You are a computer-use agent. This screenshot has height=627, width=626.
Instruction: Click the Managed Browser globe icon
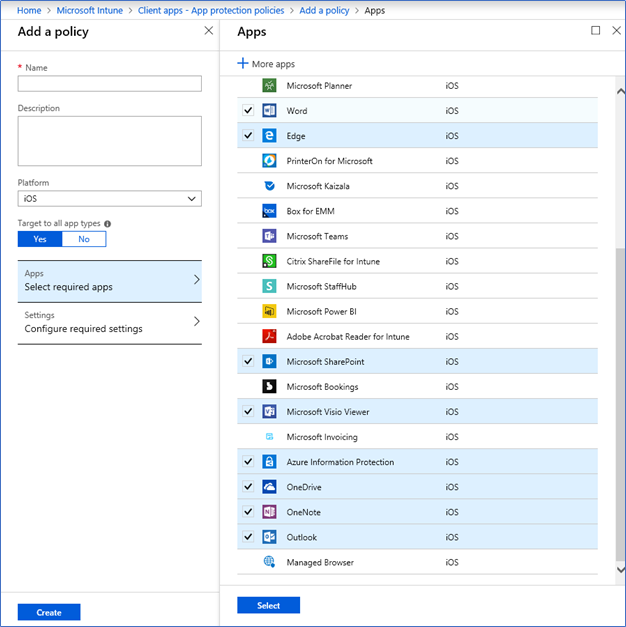(269, 562)
